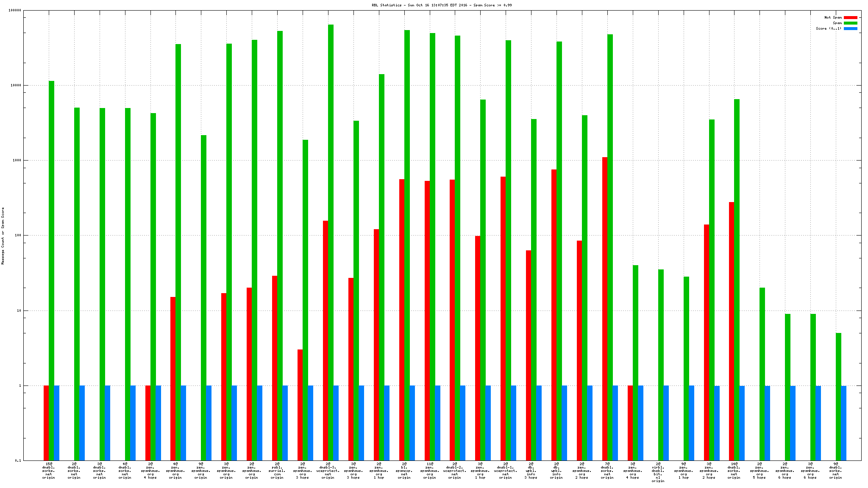Viewport: 868px width, 488px height.
Task: Click the Message Count or Spam Score axis title
Action: [3, 236]
